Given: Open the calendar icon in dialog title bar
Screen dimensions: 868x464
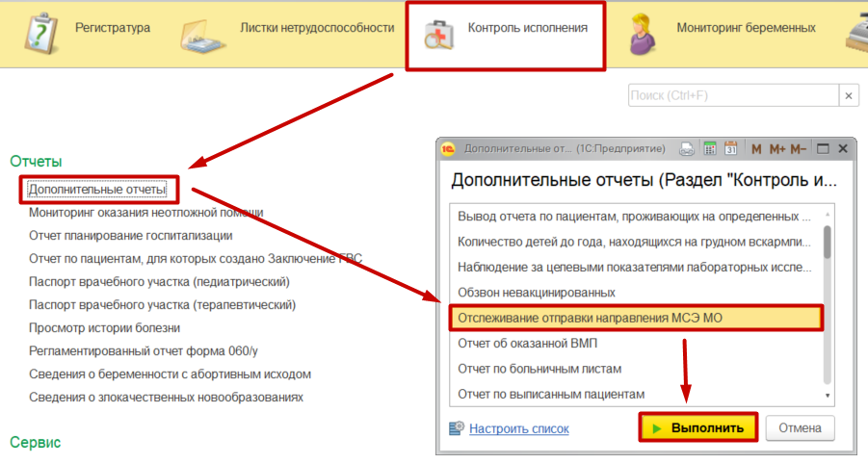Looking at the screenshot, I should 731,149.
